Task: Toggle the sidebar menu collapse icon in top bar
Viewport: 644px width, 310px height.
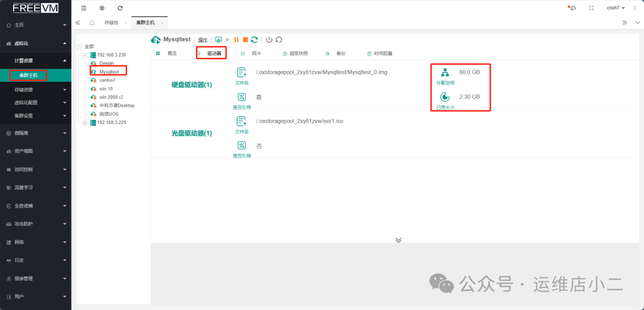Action: pyautogui.click(x=84, y=8)
